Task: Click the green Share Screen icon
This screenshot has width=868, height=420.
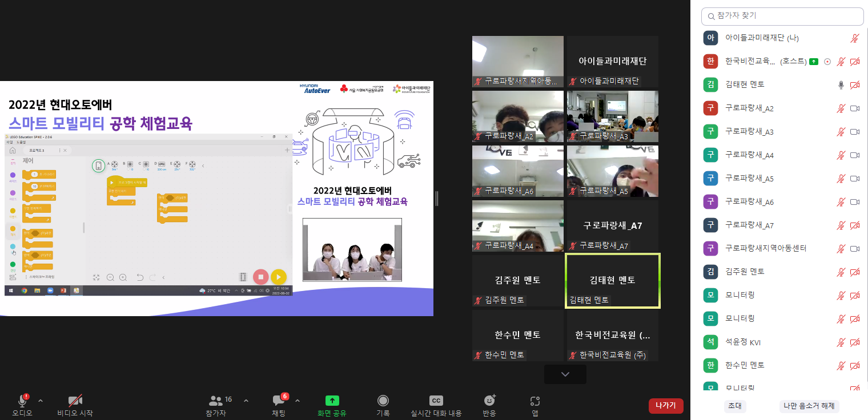Action: click(x=332, y=401)
